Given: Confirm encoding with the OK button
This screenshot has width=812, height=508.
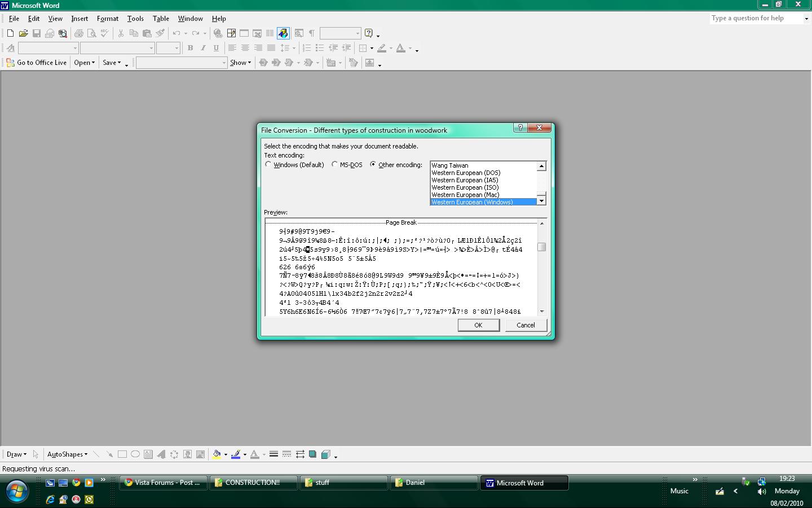Looking at the screenshot, I should point(478,325).
